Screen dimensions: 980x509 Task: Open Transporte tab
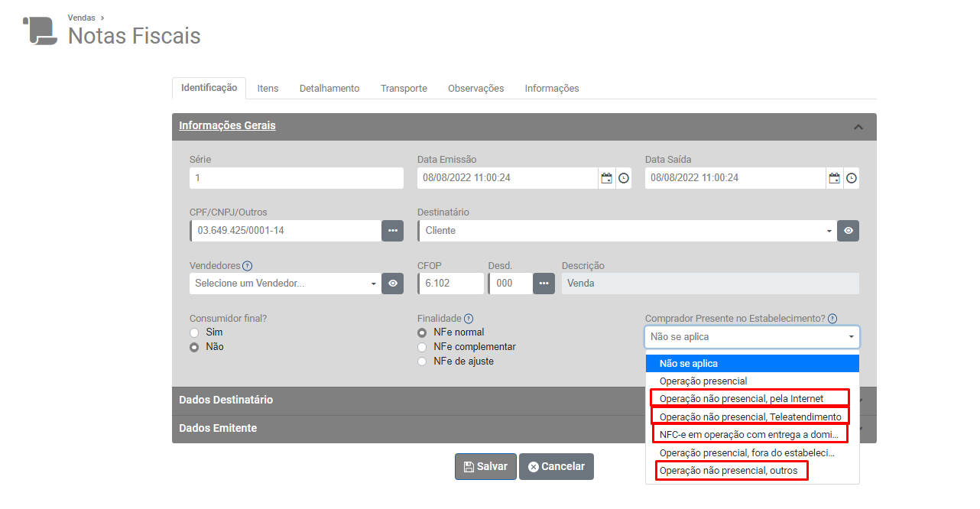[x=404, y=89]
